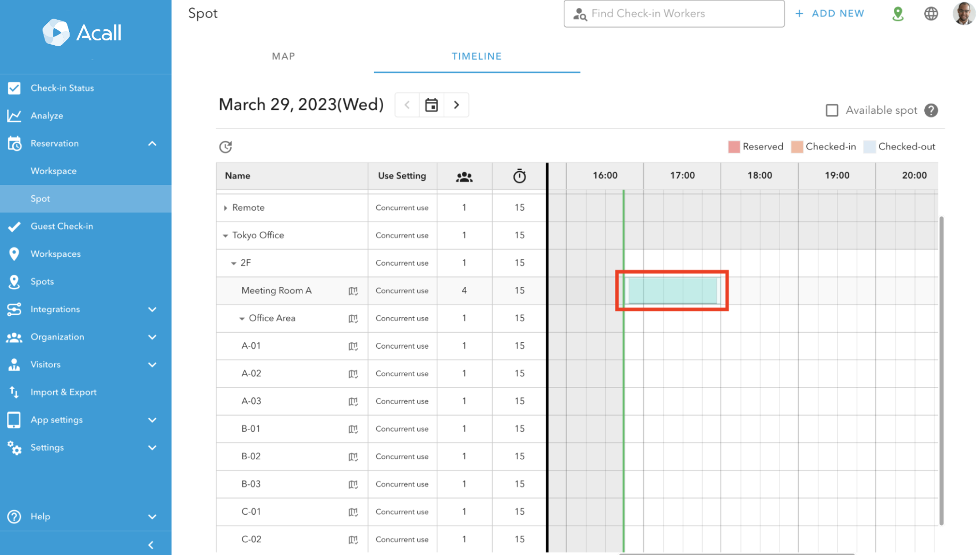Expand the Integrations sidebar menu
This screenshot has width=980, height=555.
153,309
